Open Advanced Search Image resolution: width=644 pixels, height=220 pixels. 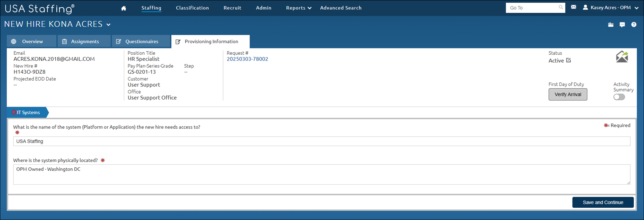coord(341,8)
